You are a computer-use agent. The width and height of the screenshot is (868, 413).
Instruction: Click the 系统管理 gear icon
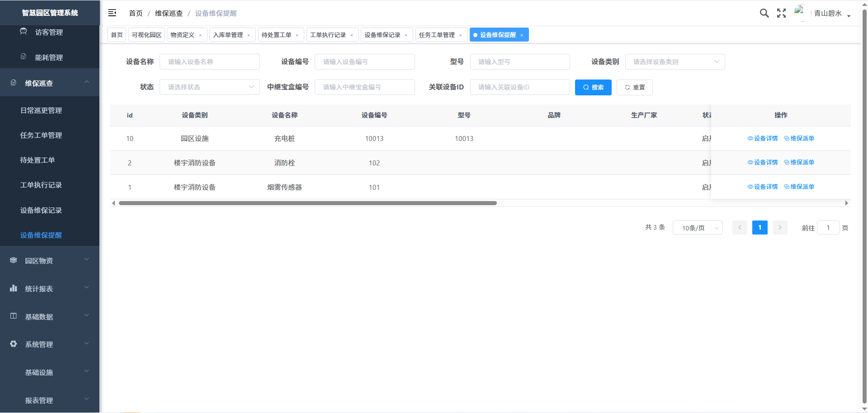coord(14,344)
